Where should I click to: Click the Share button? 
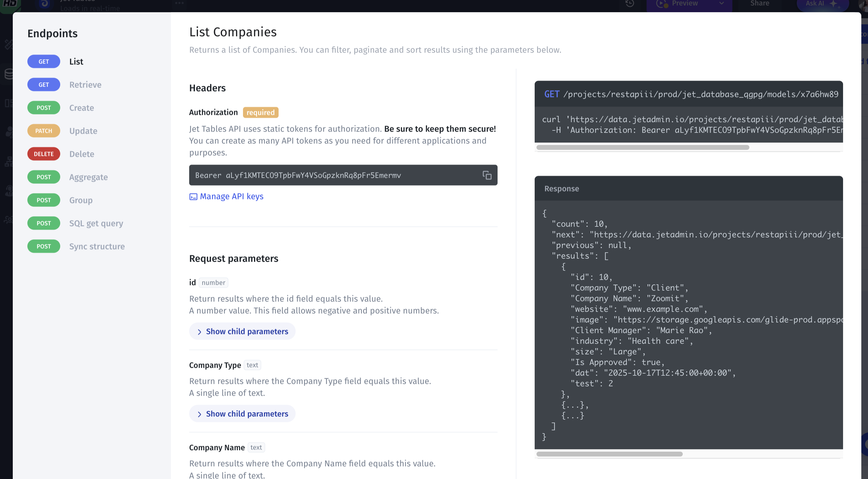tap(759, 3)
